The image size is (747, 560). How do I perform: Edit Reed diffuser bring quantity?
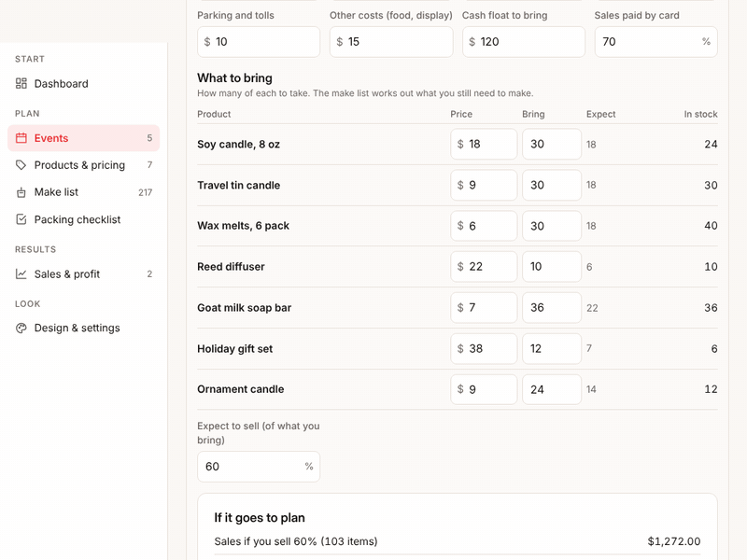[552, 267]
